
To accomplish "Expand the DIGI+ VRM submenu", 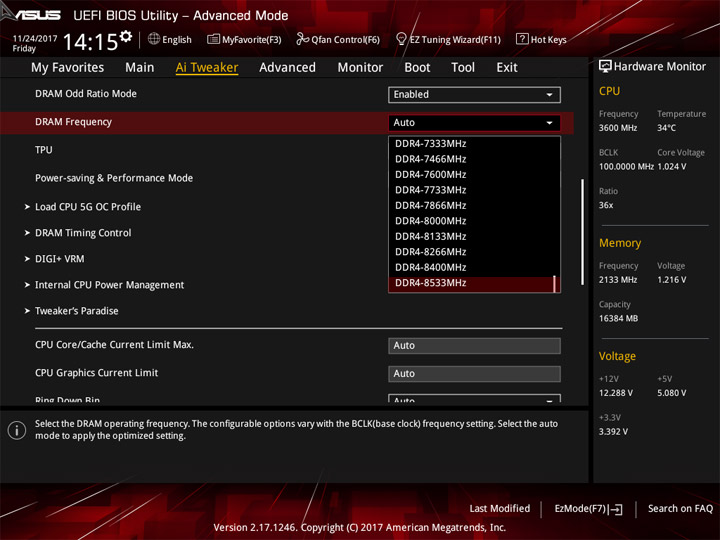I will click(60, 259).
